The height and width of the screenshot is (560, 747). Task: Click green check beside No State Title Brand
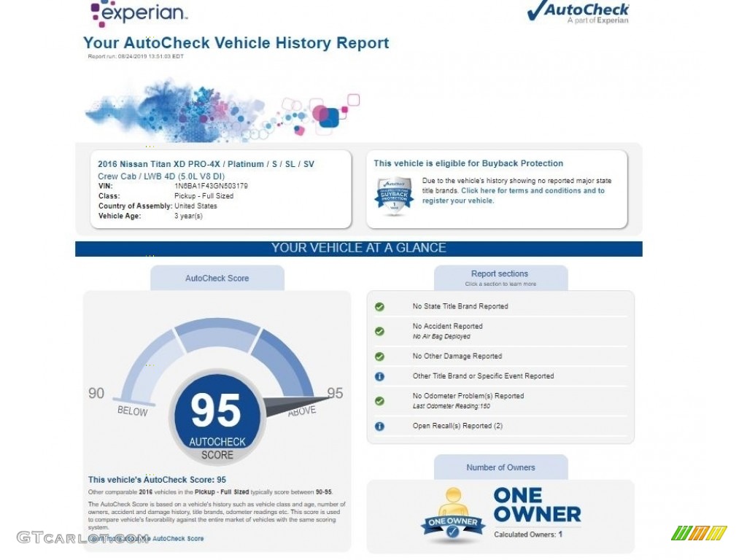(379, 307)
